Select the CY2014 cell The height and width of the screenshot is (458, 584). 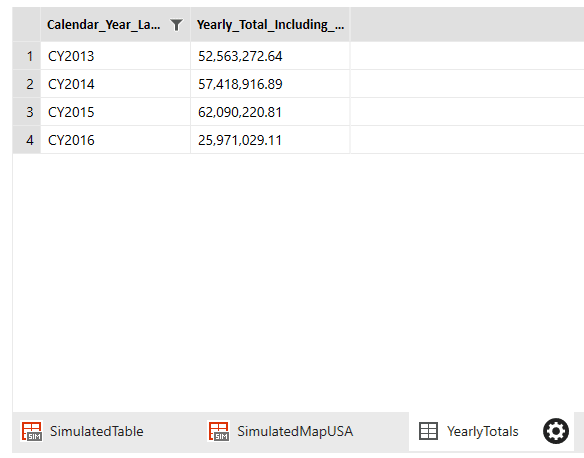coord(115,84)
